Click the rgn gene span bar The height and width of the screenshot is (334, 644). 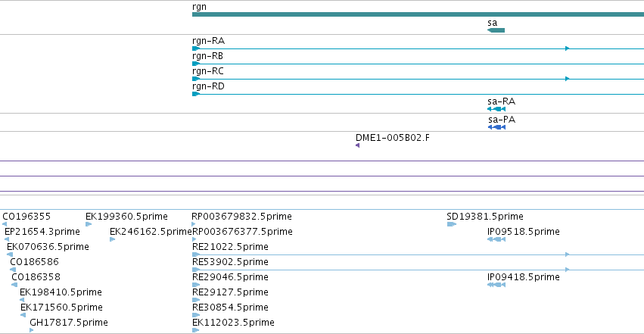click(418, 15)
